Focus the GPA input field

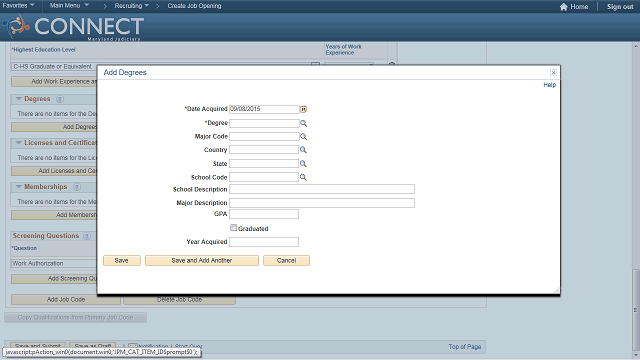pyautogui.click(x=264, y=214)
